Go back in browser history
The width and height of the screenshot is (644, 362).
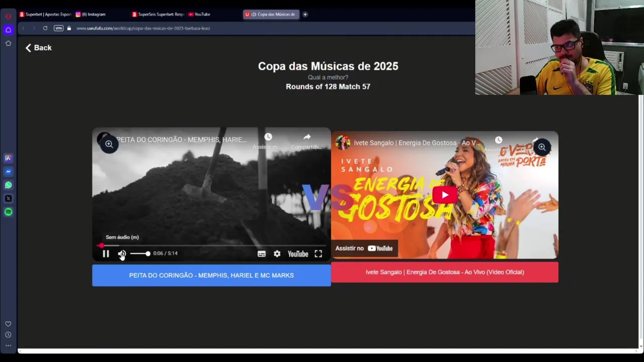point(23,28)
